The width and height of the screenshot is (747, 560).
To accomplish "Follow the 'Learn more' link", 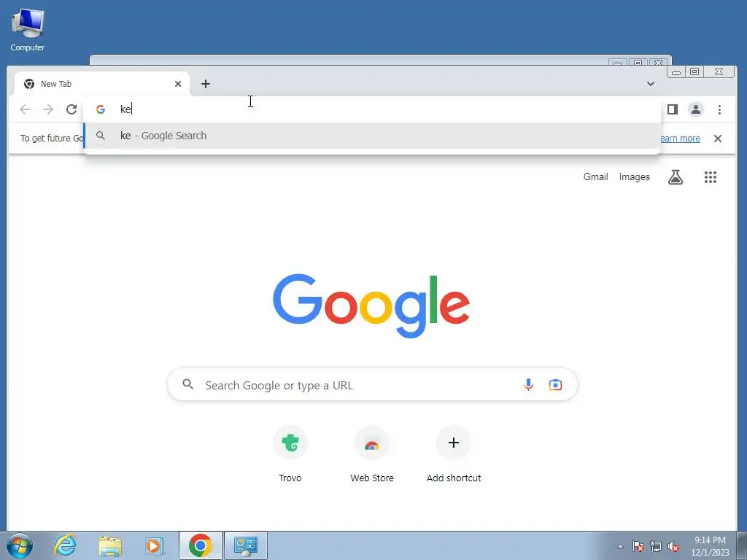I will click(x=680, y=139).
